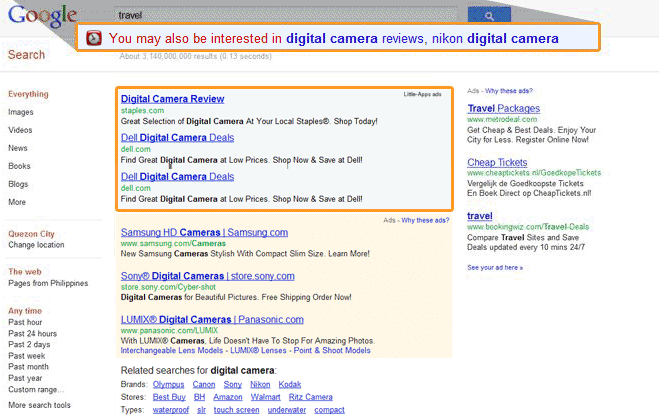The height and width of the screenshot is (416, 659).
Task: Open BH store related search
Action: 199,397
